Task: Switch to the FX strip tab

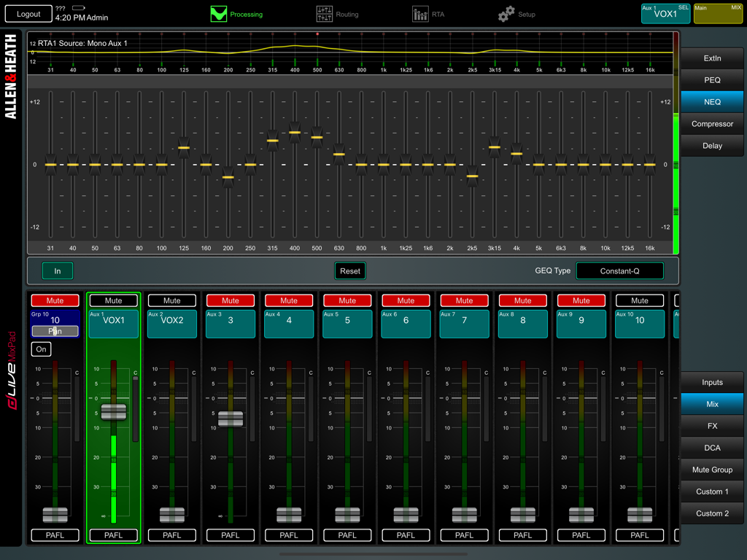Action: 712,426
